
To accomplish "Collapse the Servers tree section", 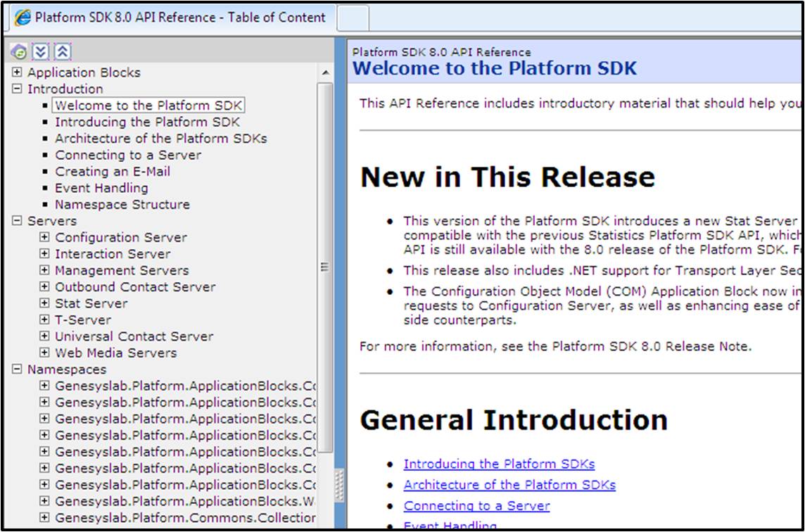I will point(17,221).
